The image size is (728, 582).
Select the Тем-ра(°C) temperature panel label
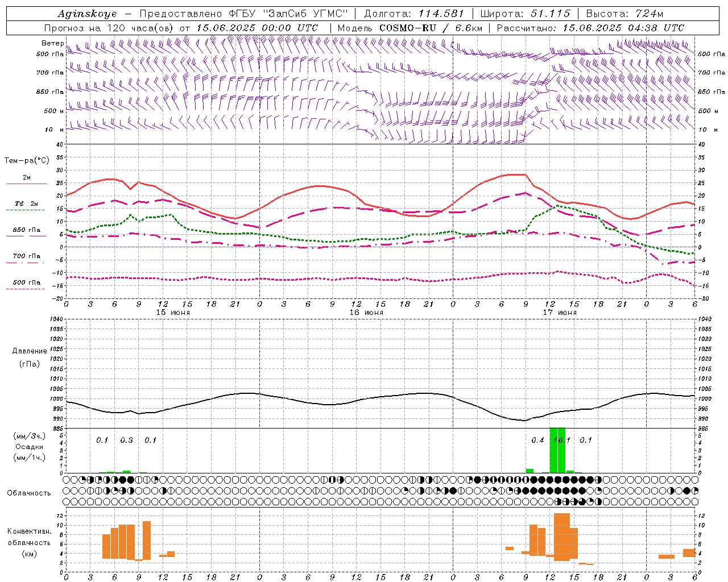pos(27,161)
